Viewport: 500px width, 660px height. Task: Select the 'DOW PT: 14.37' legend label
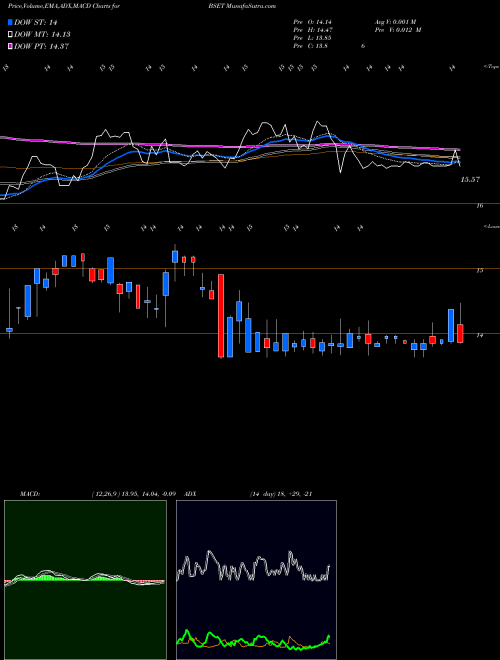tap(41, 46)
